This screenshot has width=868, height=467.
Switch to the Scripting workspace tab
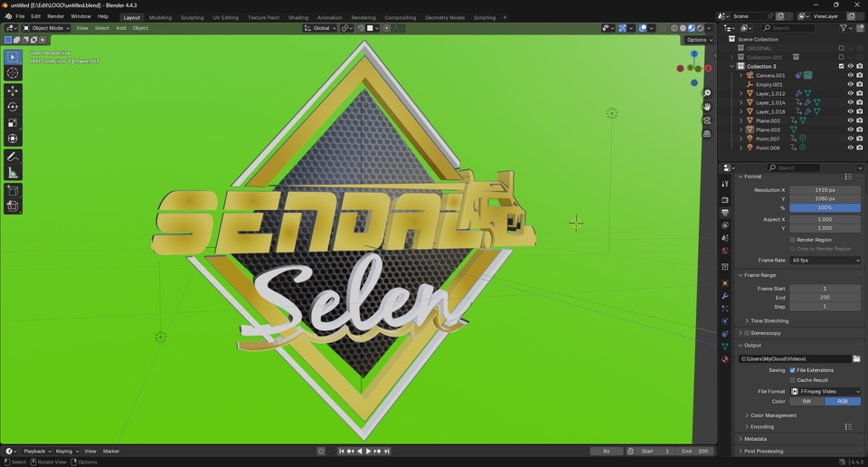click(x=485, y=18)
